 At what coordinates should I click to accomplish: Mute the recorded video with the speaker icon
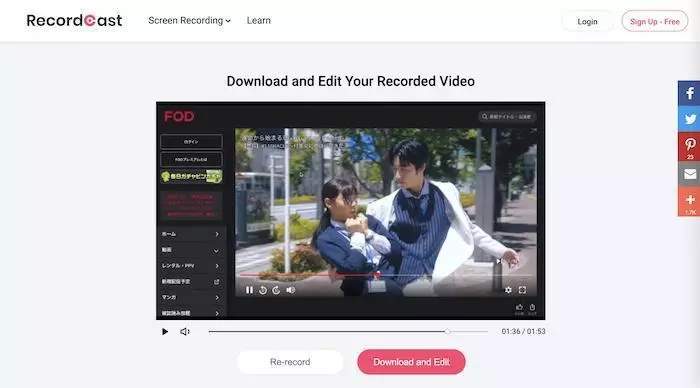(185, 332)
